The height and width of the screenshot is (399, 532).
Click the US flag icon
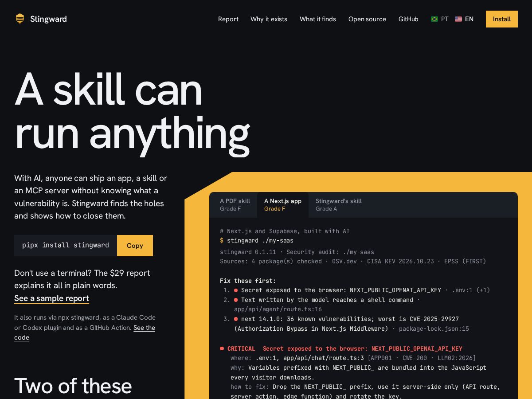pyautogui.click(x=458, y=19)
